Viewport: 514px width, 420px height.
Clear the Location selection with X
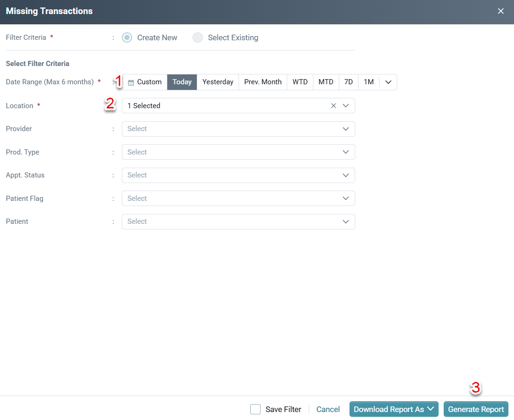pos(334,105)
